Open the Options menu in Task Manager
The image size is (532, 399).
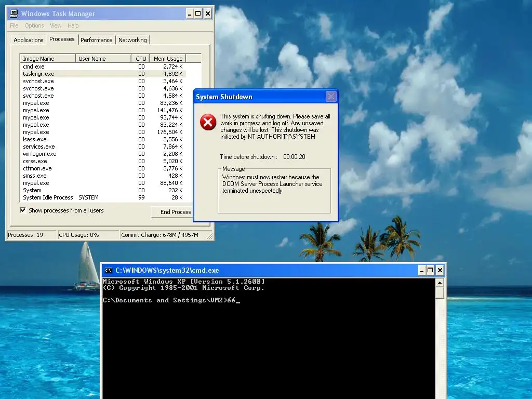[x=34, y=25]
